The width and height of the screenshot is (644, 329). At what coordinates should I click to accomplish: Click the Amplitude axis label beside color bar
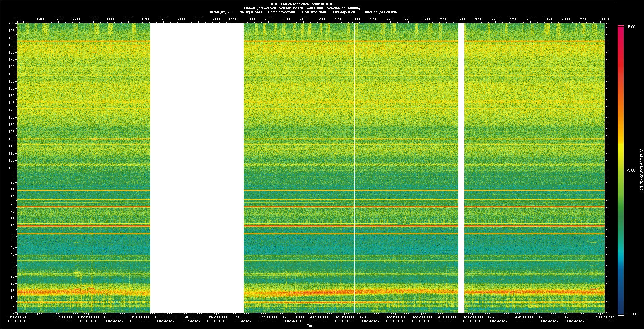[641, 170]
